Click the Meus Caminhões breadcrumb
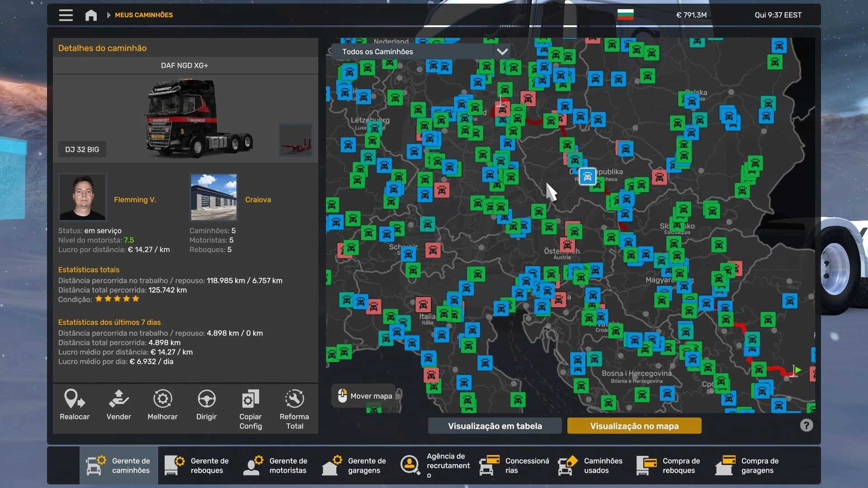Screen dimensions: 868x488 tap(143, 15)
